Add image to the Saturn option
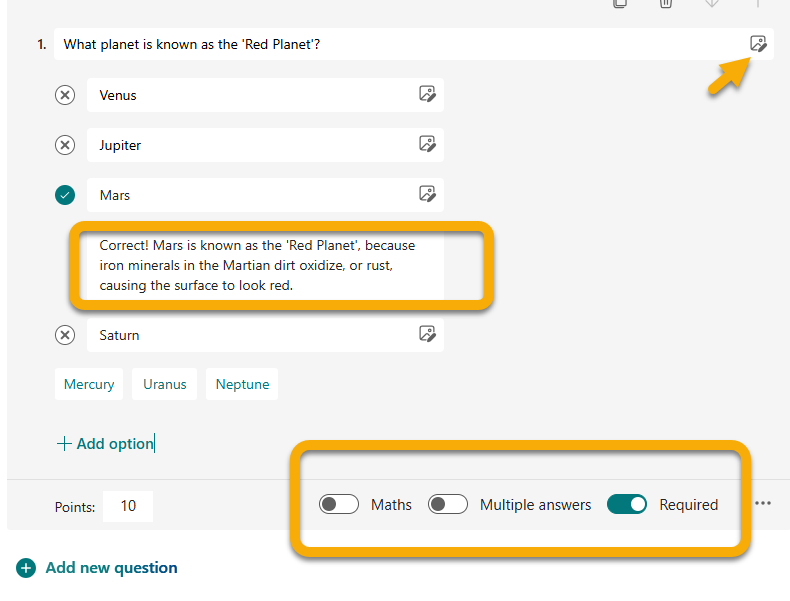 coord(427,335)
